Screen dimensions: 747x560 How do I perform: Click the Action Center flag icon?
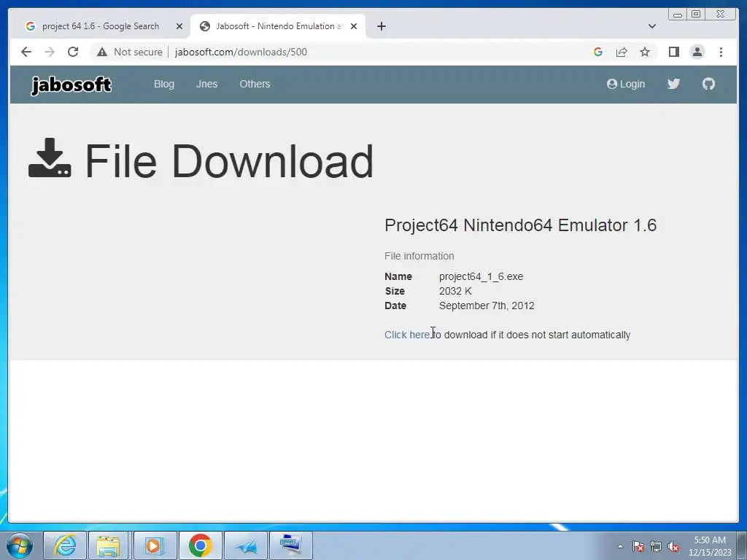[638, 546]
